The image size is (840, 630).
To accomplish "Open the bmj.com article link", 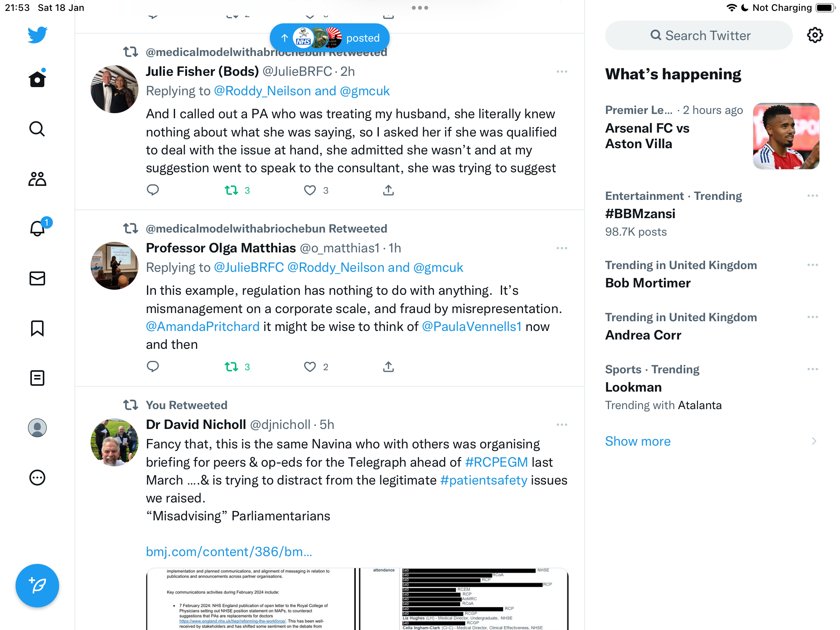I will pos(229,551).
